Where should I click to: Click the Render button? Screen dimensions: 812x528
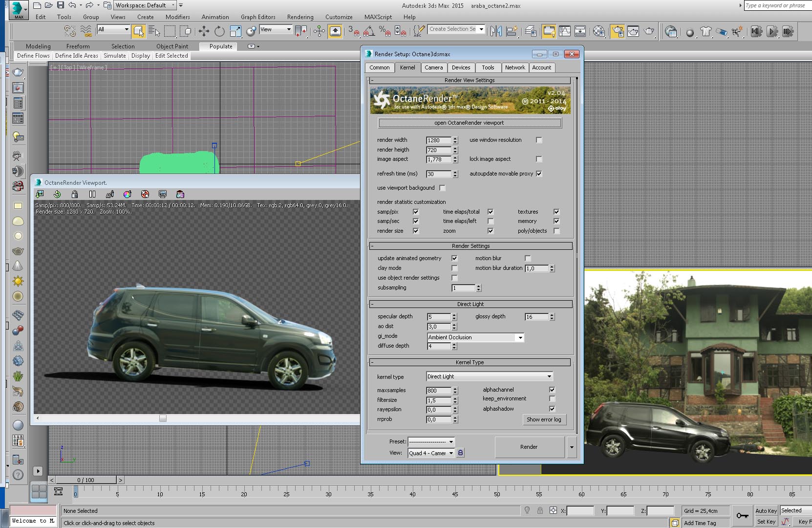[529, 447]
